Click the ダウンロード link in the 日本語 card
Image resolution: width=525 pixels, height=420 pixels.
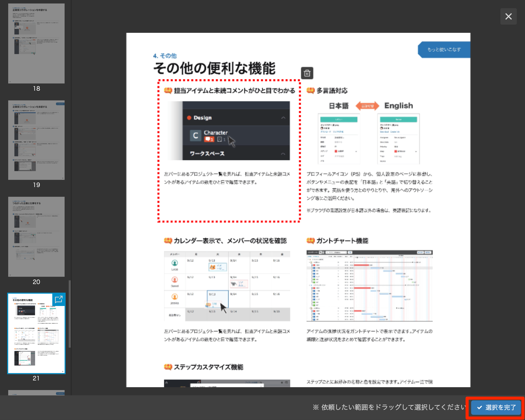click(326, 132)
